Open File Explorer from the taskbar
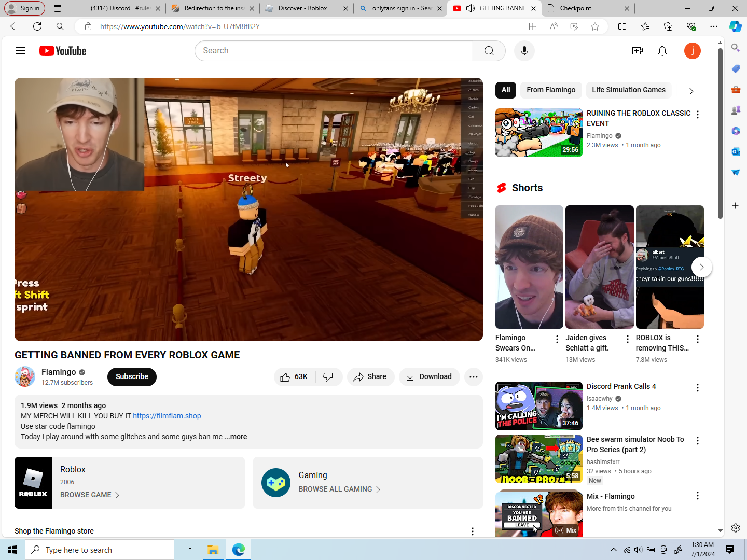The image size is (747, 560). (213, 550)
